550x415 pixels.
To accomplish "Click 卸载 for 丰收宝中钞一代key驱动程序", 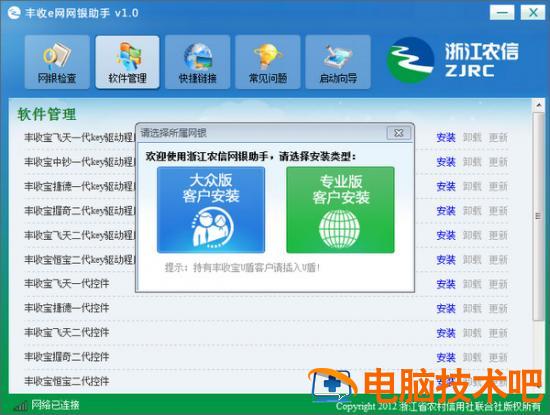I will click(472, 162).
